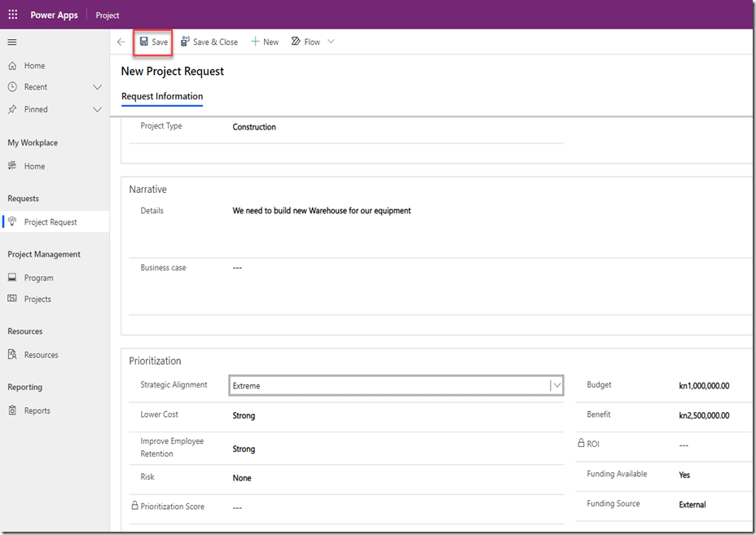Click the back arrow in command bar
The height and width of the screenshot is (535, 756).
click(x=121, y=42)
